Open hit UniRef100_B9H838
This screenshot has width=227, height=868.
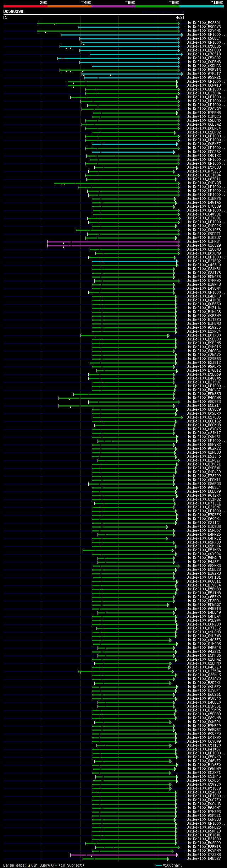(x=204, y=50)
